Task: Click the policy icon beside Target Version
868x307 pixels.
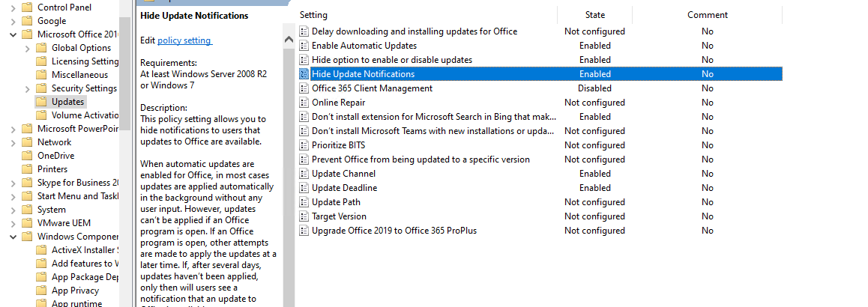Action: [x=304, y=216]
